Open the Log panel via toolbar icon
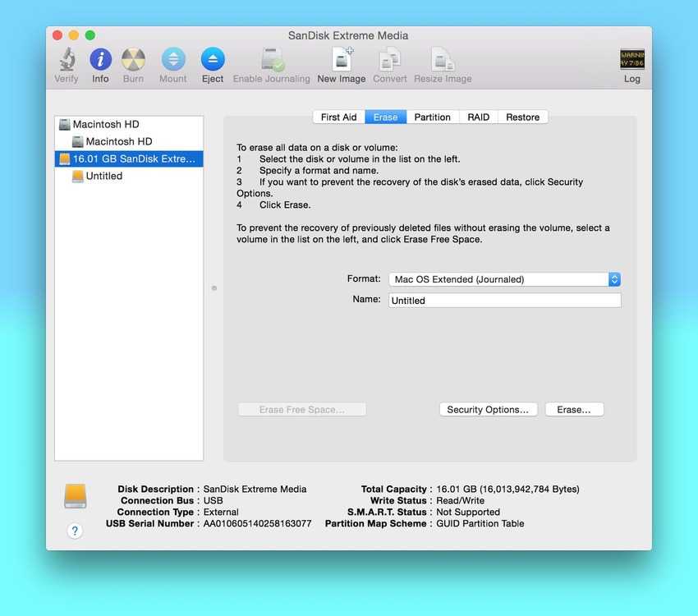Screen dimensions: 698x616 tap(631, 62)
